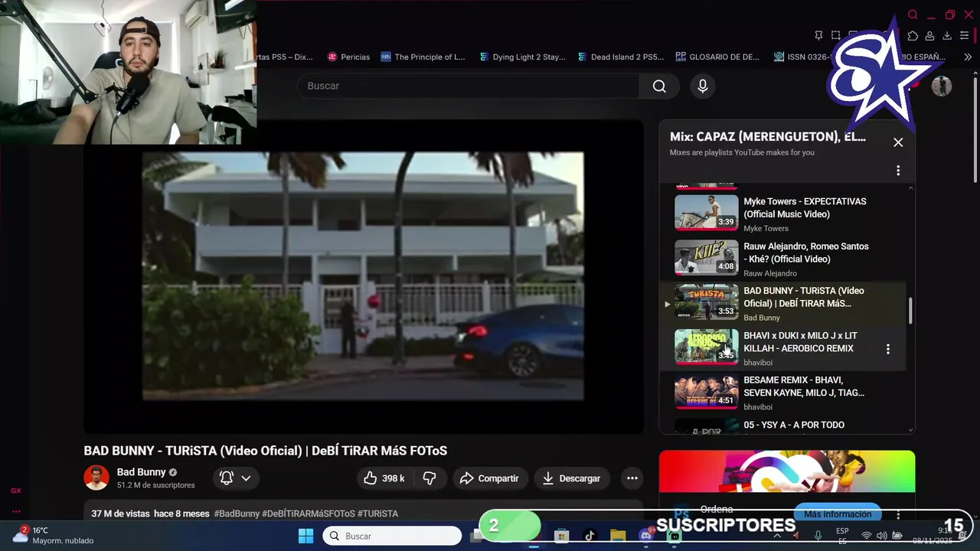Click the taskbar Wi-Fi network icon
Viewport: 980px width, 551px height.
click(867, 536)
